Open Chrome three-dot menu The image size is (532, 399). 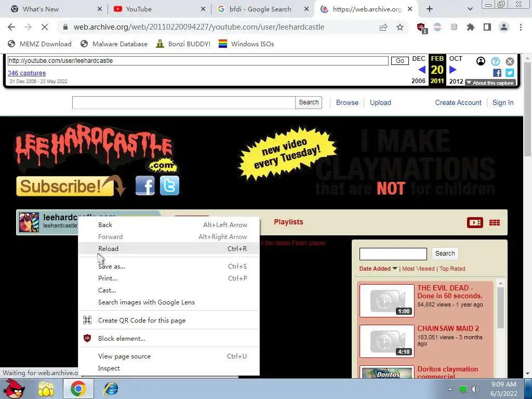(521, 27)
